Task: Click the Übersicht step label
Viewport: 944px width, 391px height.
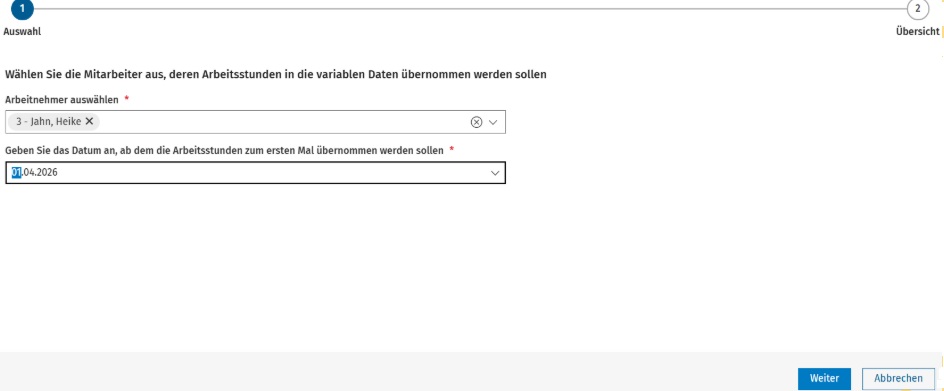Action: [918, 32]
